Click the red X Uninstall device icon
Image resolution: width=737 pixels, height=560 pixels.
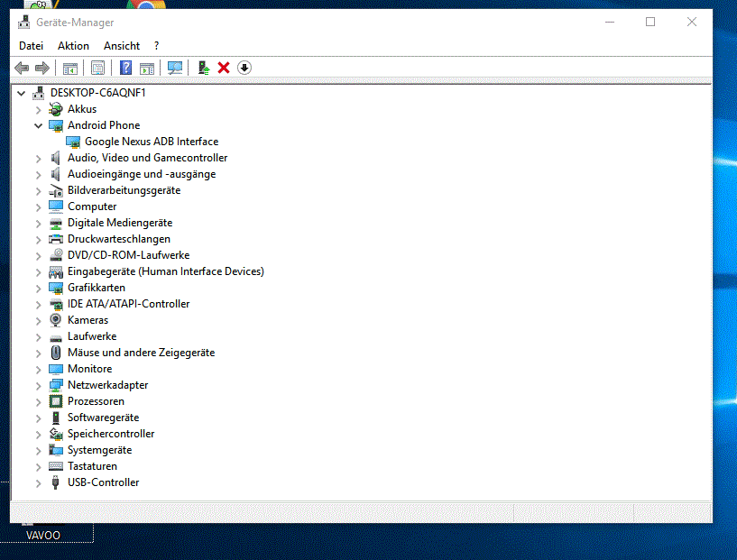pyautogui.click(x=224, y=68)
